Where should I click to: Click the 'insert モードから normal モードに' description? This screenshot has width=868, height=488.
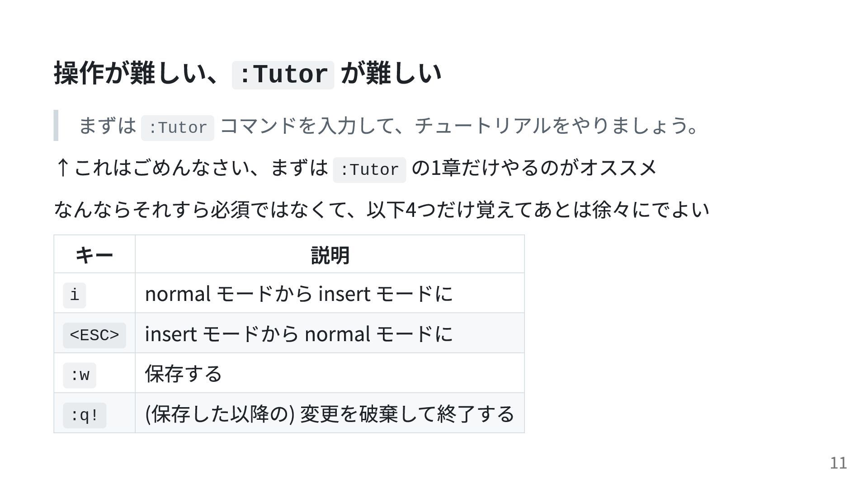299,334
